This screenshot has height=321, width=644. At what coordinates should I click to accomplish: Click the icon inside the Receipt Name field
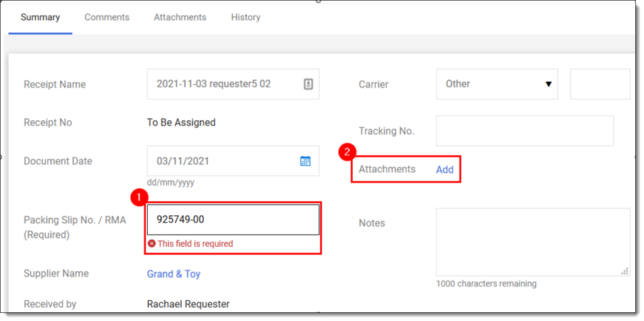(x=308, y=84)
